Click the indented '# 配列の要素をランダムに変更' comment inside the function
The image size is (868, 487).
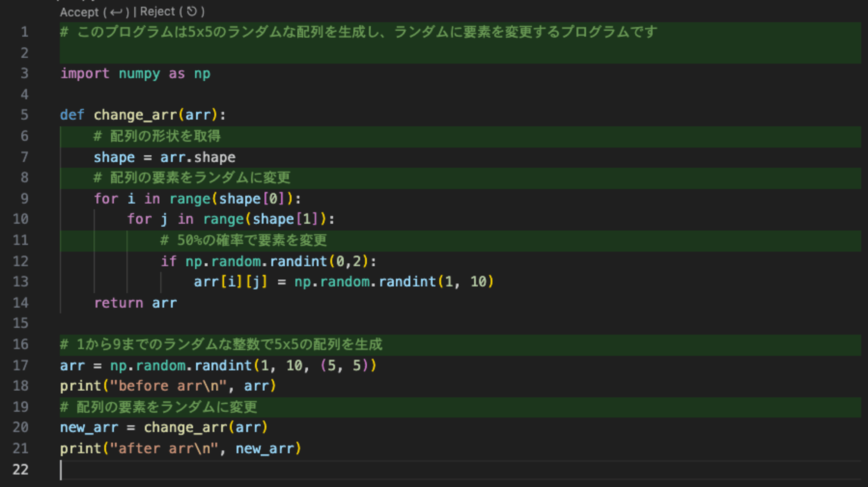[x=192, y=178]
